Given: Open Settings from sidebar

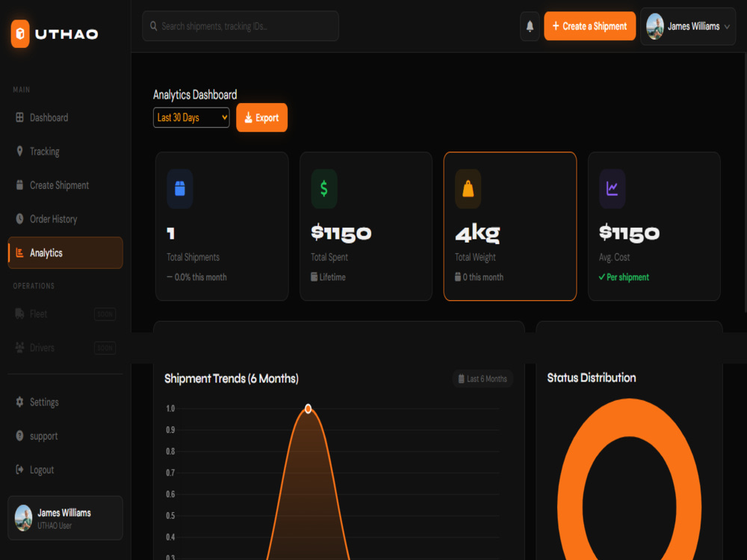Looking at the screenshot, I should (x=65, y=402).
